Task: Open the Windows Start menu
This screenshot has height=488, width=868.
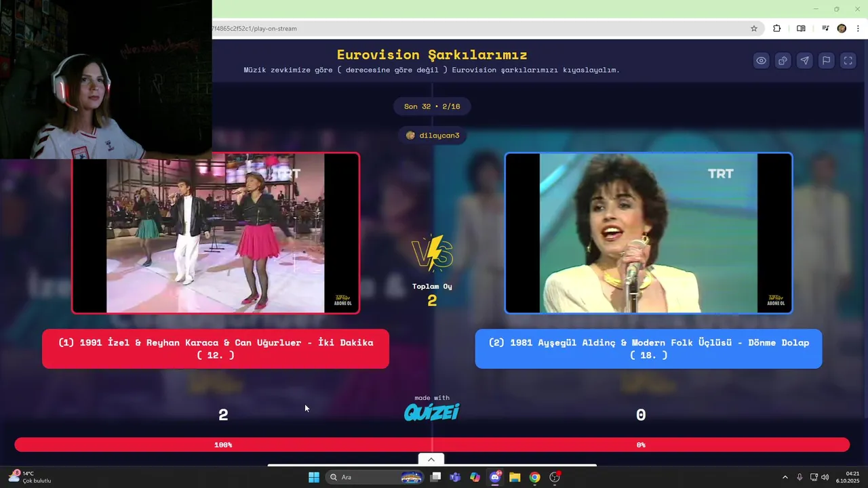Action: pyautogui.click(x=314, y=477)
